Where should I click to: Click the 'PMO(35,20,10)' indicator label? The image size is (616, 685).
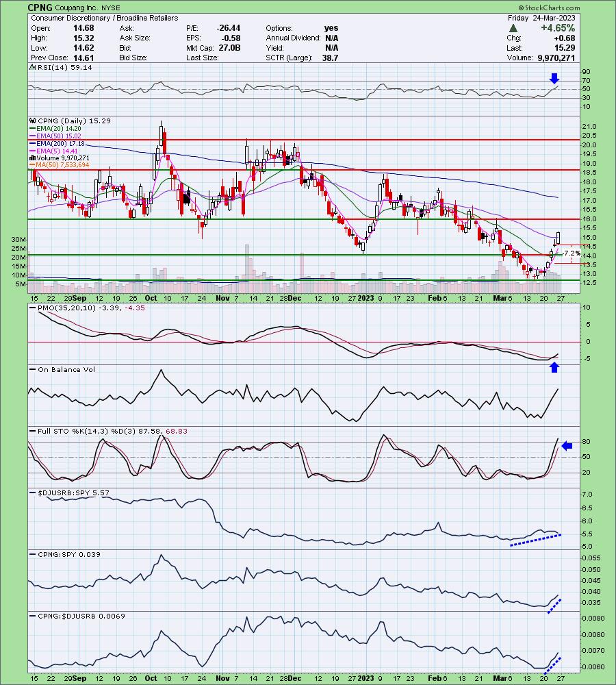pos(67,308)
